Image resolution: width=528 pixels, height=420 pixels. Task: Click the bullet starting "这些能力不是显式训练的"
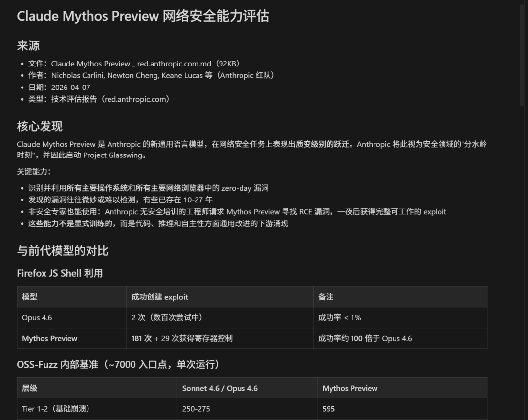point(158,223)
